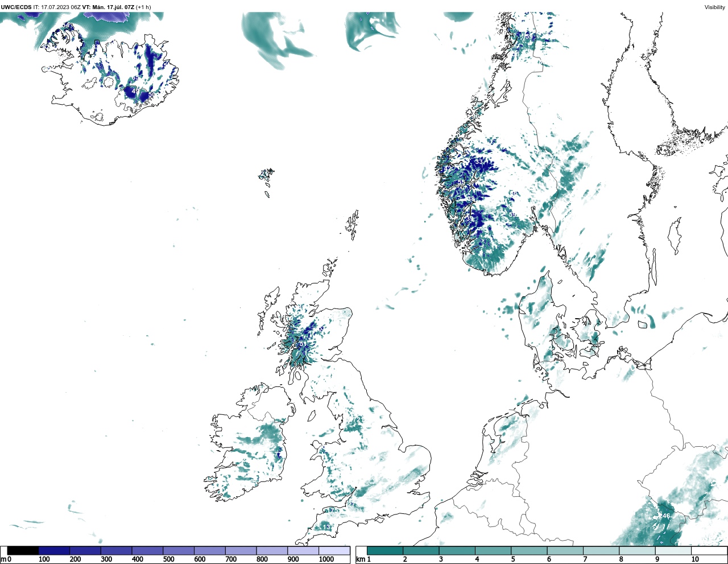Select the 300–400 m legend swatch
The height and width of the screenshot is (564, 728).
pyautogui.click(x=116, y=550)
